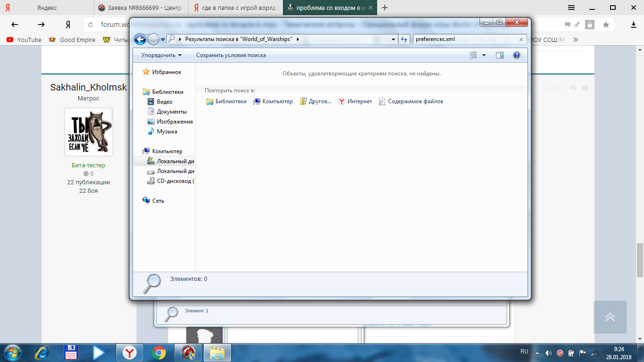Click Google Chrome icon in taskbar
The width and height of the screenshot is (644, 362).
159,353
